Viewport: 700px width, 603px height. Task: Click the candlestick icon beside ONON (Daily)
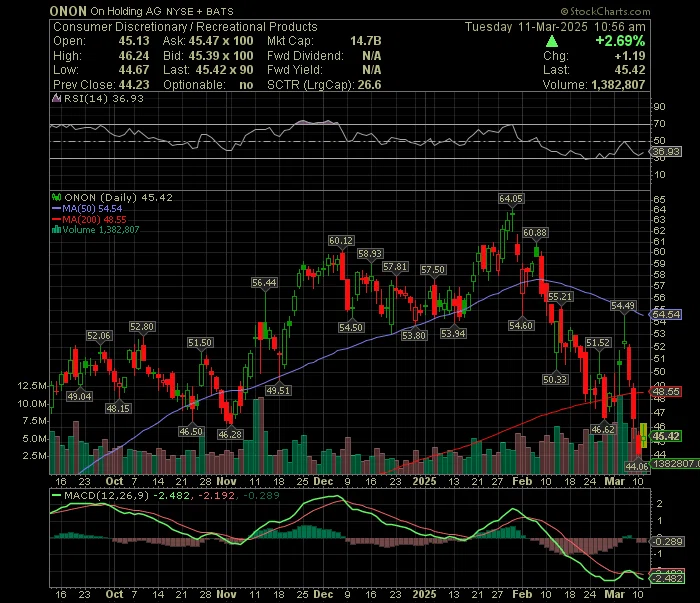56,197
